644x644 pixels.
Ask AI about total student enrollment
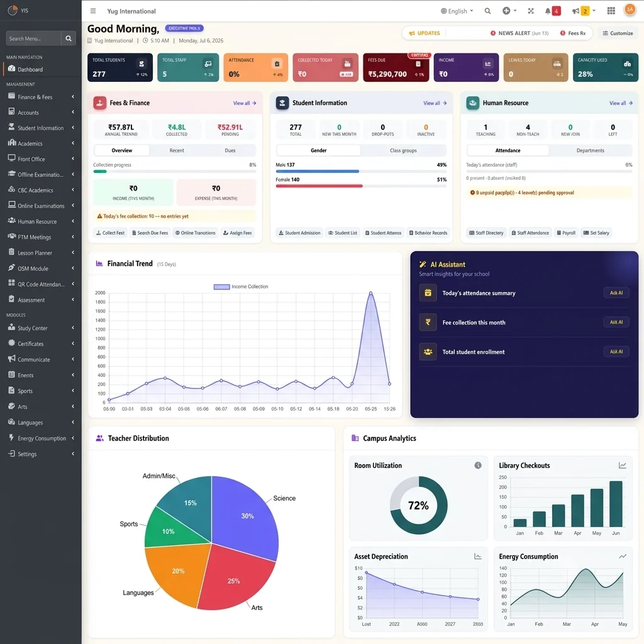tap(616, 352)
